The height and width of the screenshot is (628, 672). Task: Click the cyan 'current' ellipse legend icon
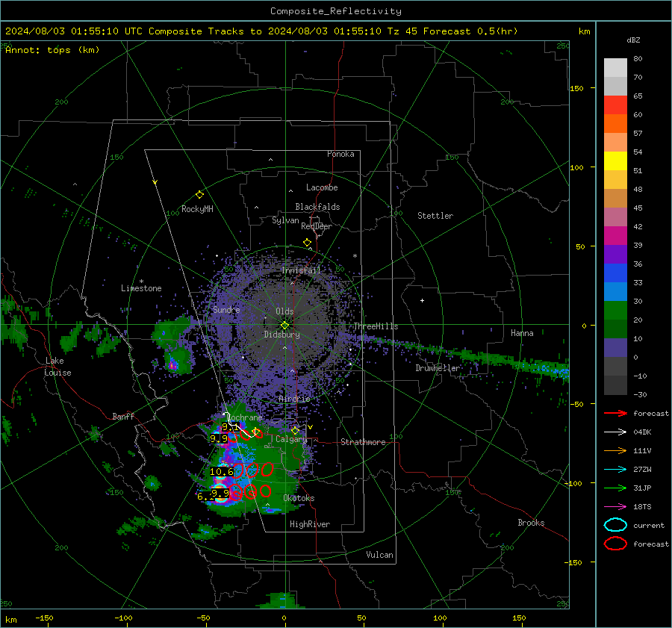pos(615,525)
